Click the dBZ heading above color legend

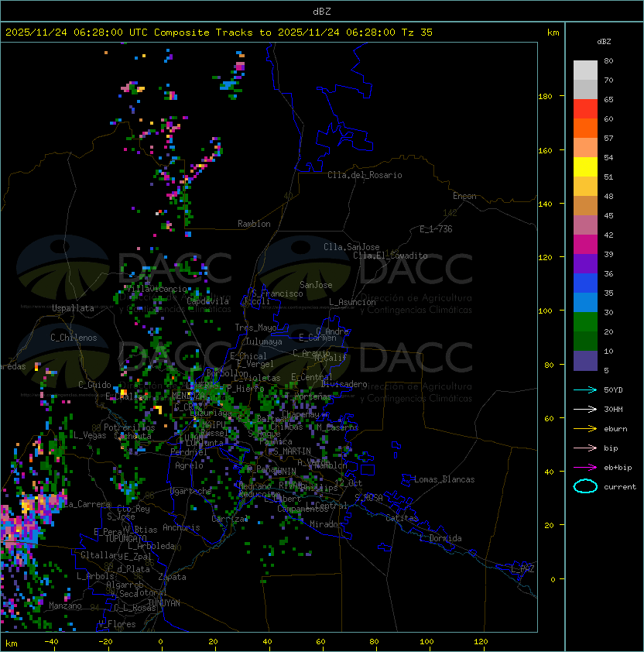(604, 42)
